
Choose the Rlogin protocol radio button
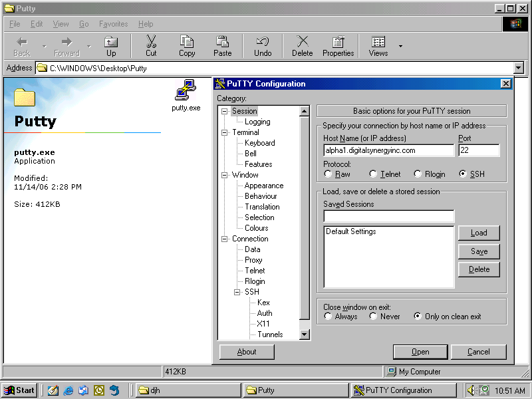click(x=418, y=174)
